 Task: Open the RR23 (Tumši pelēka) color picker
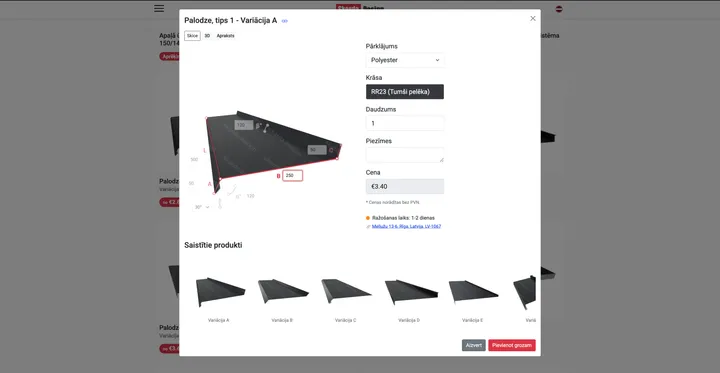(405, 92)
